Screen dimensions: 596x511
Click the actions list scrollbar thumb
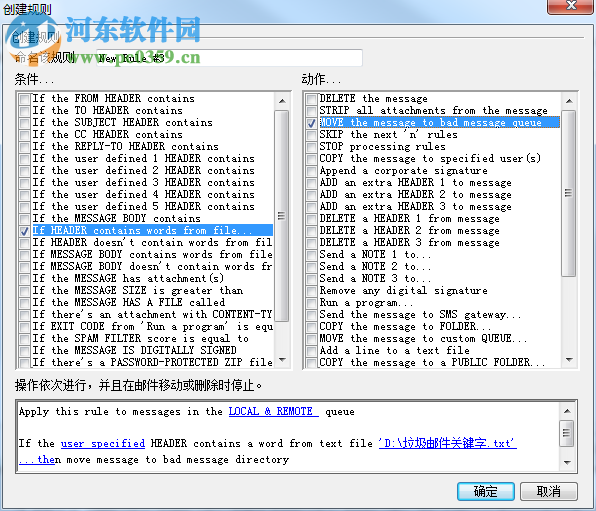(569, 193)
